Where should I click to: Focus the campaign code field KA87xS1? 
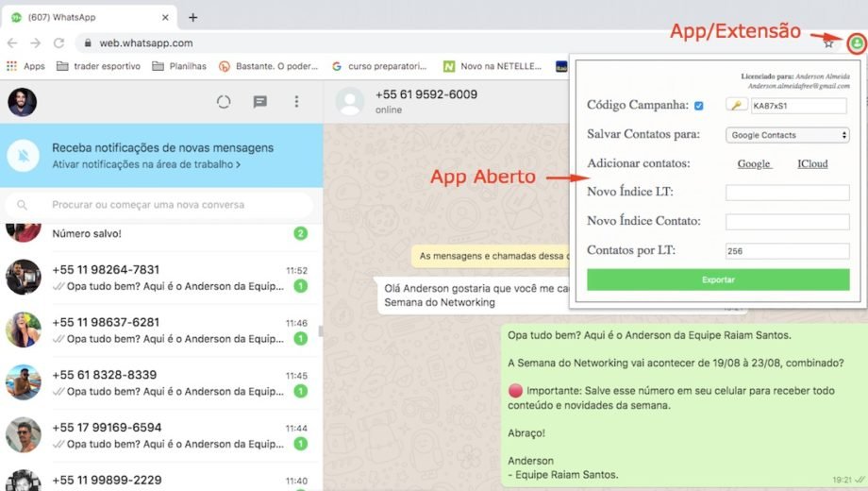pos(798,106)
